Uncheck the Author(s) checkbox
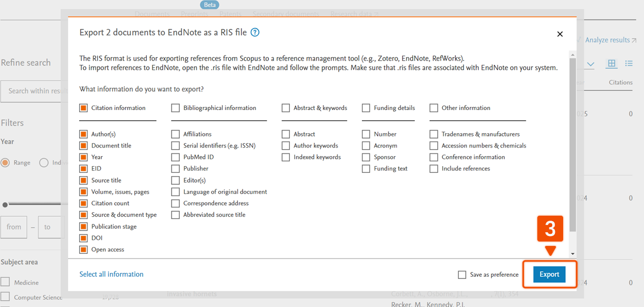 84,134
